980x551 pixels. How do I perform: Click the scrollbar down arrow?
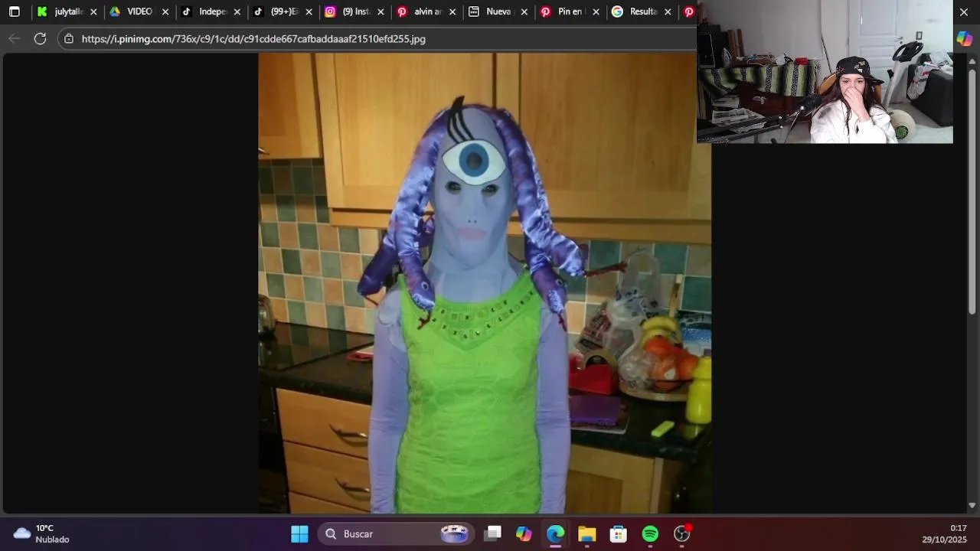pyautogui.click(x=972, y=505)
